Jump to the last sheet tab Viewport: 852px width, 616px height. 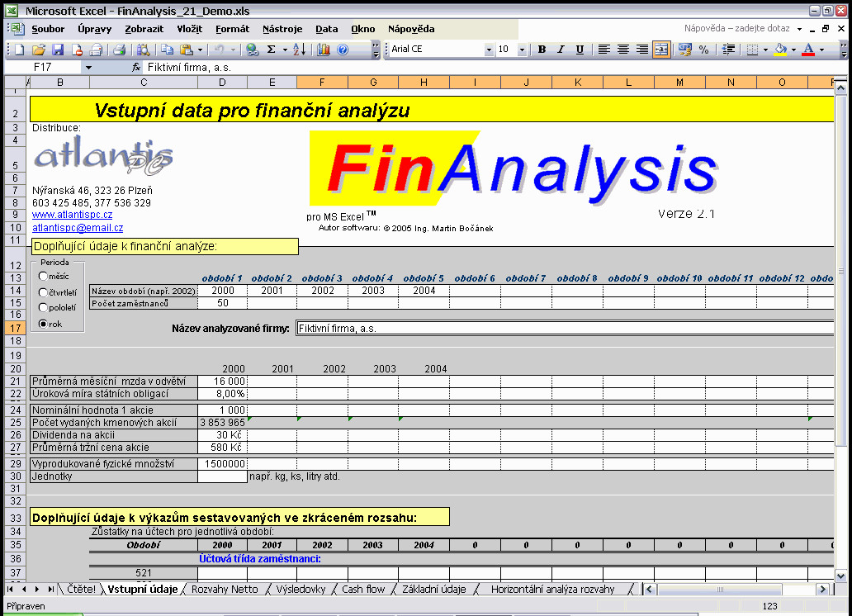tap(50, 590)
